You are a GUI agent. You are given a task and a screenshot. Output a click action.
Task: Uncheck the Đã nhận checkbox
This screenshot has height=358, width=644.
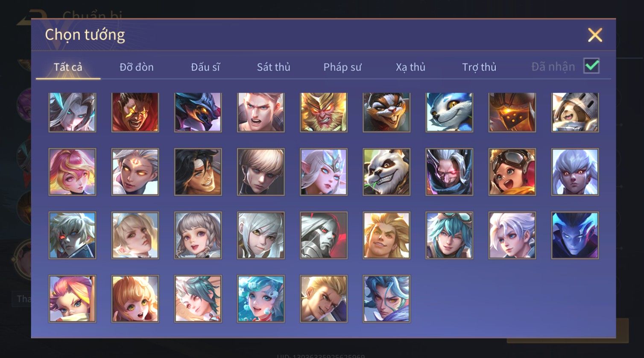pyautogui.click(x=591, y=66)
